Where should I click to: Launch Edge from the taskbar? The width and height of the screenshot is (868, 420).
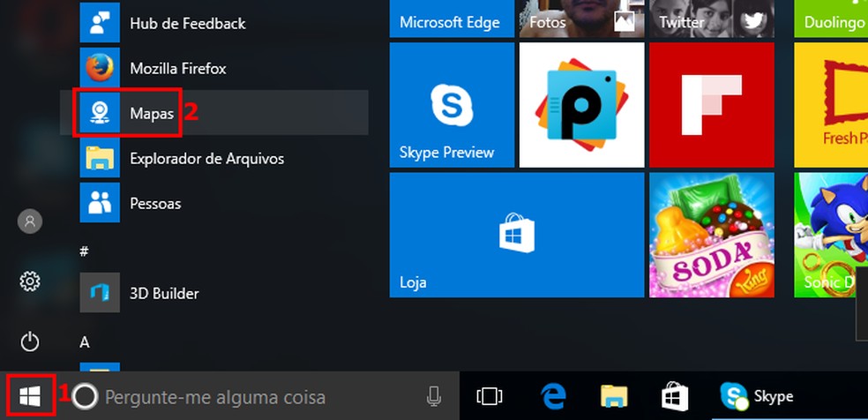(553, 396)
